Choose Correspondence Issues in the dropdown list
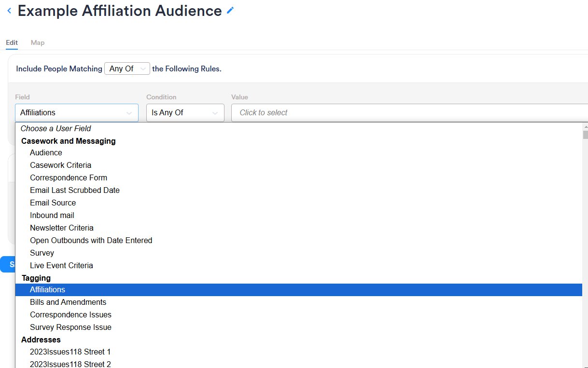The height and width of the screenshot is (368, 588). pos(70,314)
